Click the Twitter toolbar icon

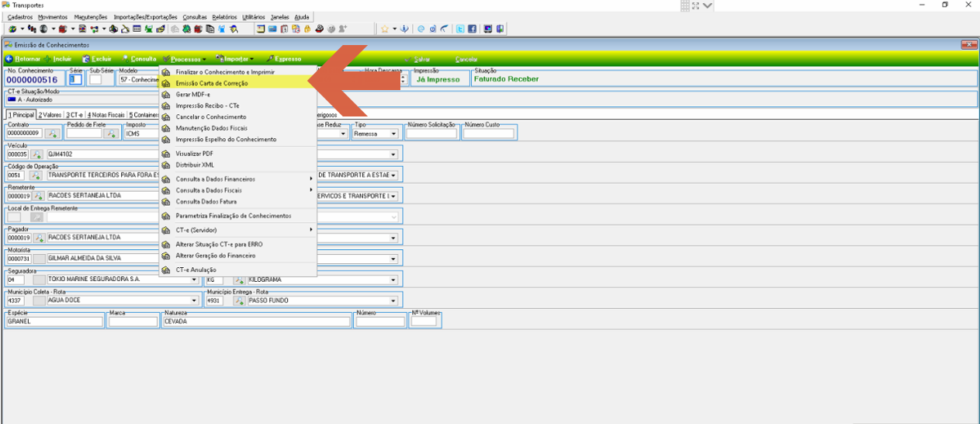pos(461,29)
